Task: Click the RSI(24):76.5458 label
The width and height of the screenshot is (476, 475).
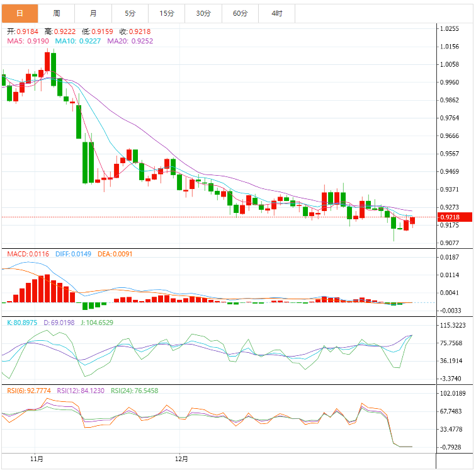Action: [135, 391]
